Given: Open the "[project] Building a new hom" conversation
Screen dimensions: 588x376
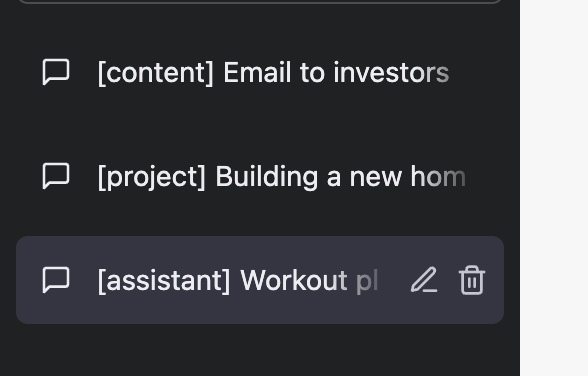Looking at the screenshot, I should point(260,176).
